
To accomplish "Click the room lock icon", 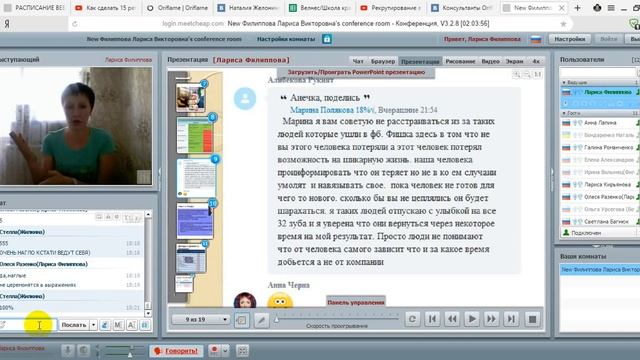I will click(x=327, y=39).
